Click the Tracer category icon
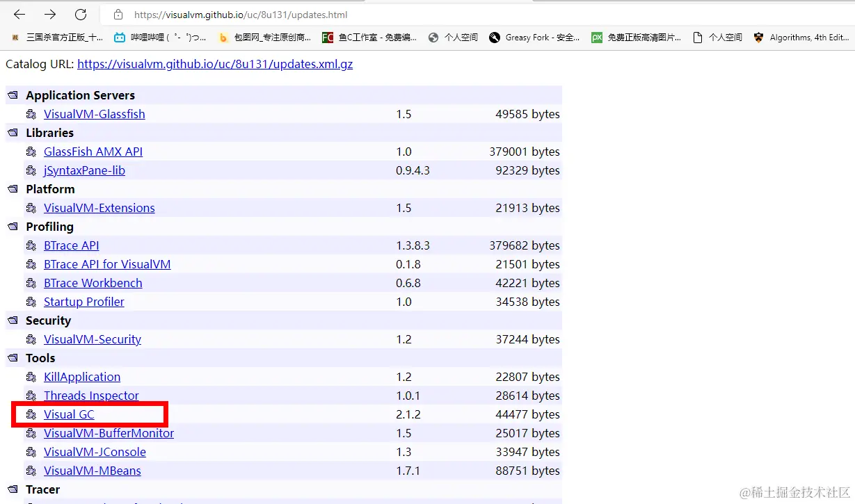This screenshot has height=504, width=855. click(x=13, y=489)
